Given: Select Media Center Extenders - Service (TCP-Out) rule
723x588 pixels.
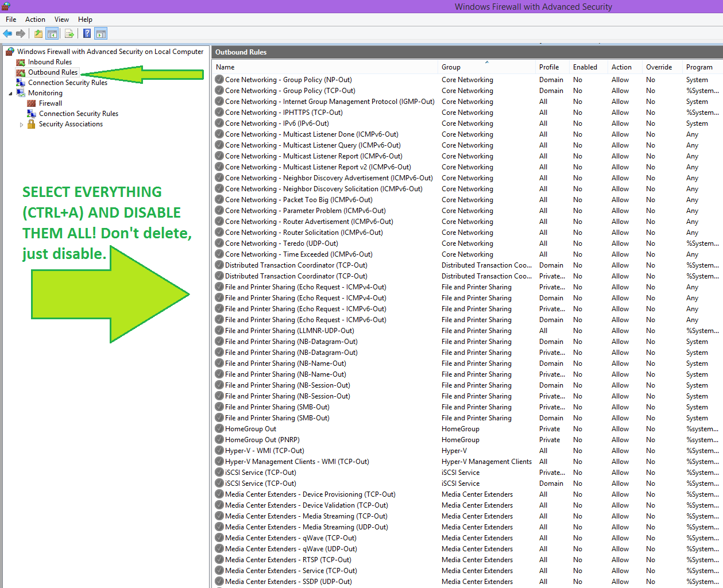Looking at the screenshot, I should [x=291, y=571].
